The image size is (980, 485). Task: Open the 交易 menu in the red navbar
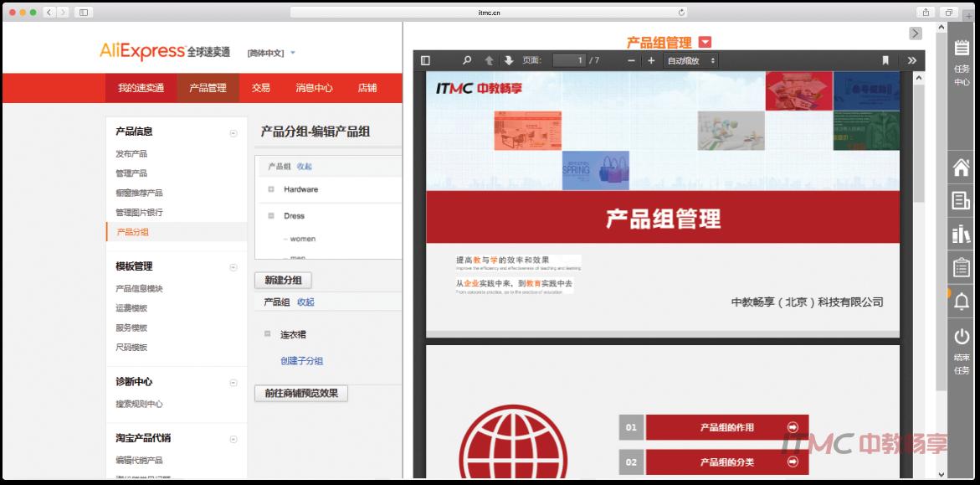[x=260, y=88]
